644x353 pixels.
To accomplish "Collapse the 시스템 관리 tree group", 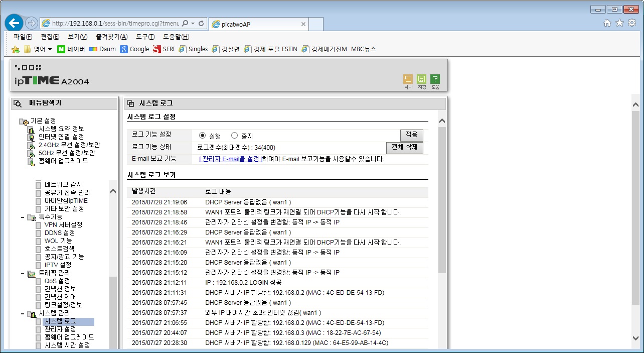I will pyautogui.click(x=23, y=313).
